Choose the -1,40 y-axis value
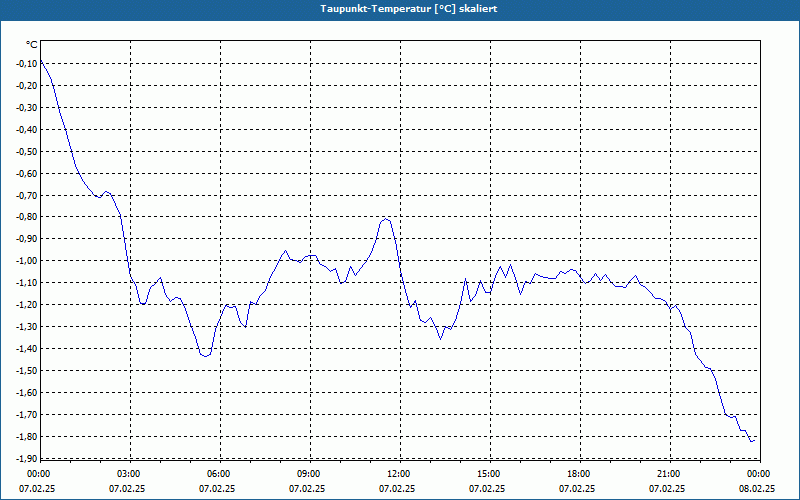Screen dimensions: 800x500 [27, 348]
